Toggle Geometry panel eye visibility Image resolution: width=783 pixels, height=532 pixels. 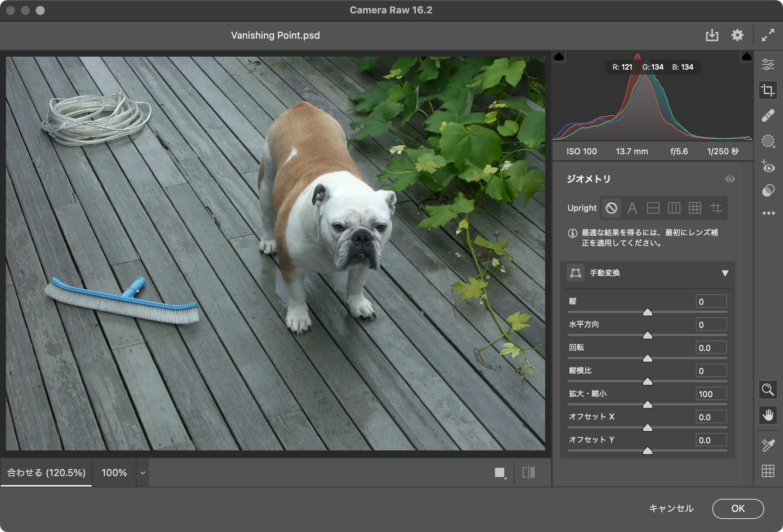[730, 179]
